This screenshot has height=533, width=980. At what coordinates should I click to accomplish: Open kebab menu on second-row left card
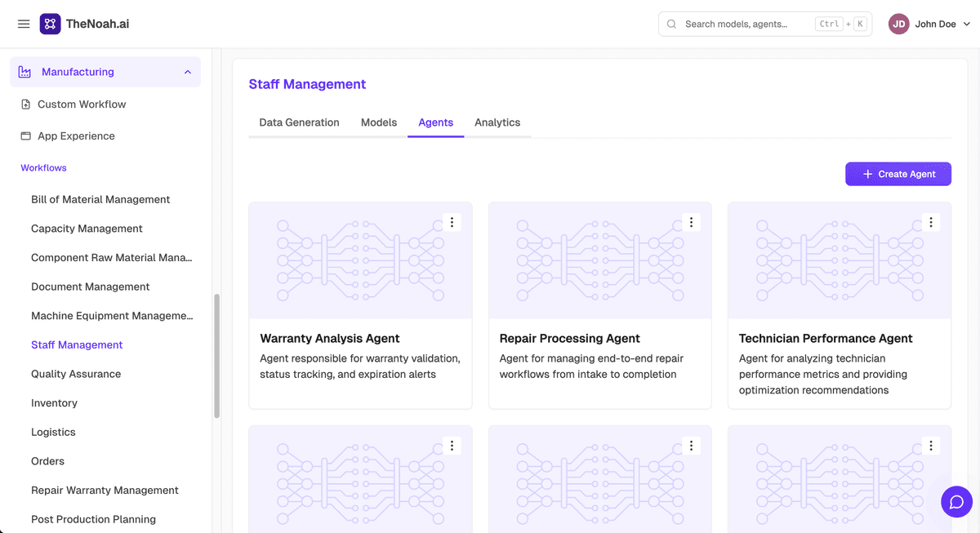452,446
